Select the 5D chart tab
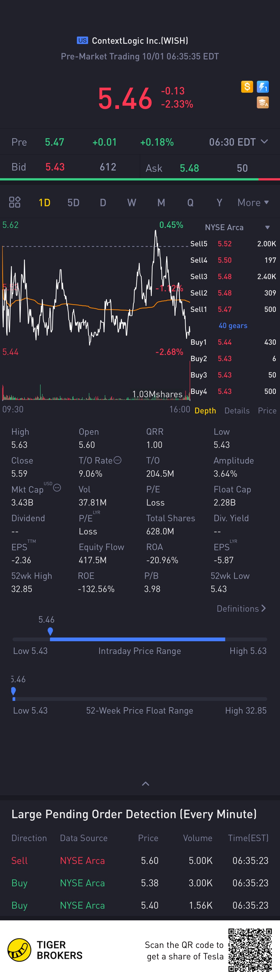Image resolution: width=280 pixels, height=980 pixels. click(x=73, y=202)
